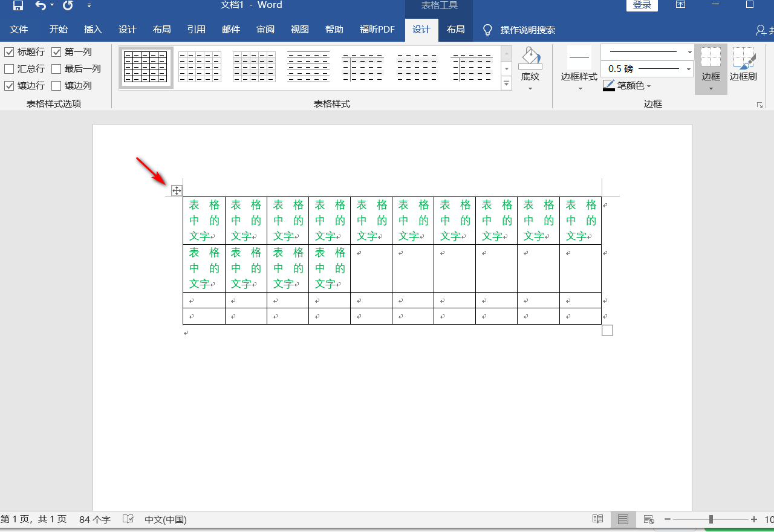Image resolution: width=774 pixels, height=532 pixels.
Task: Open the proofing check icon in status bar
Action: [128, 519]
